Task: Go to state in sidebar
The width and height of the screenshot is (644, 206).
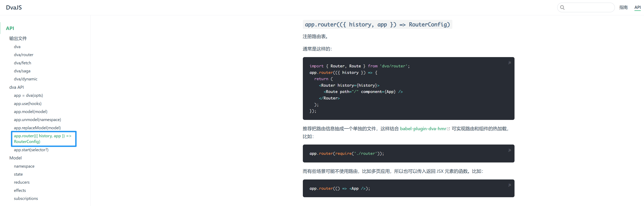Action: coord(18,174)
